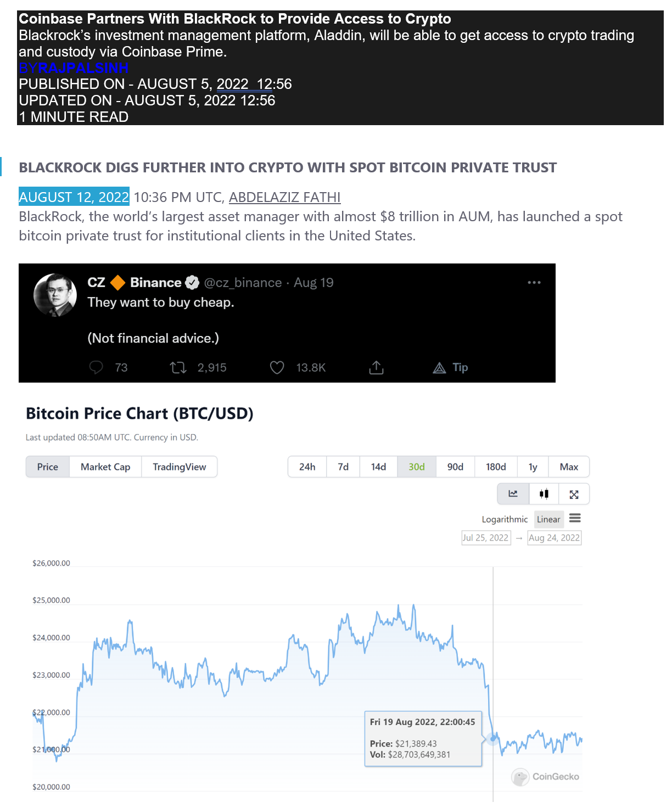Screen dimensions: 672x808
Task: Click the BYRAJPALSINH author link
Action: 74,68
